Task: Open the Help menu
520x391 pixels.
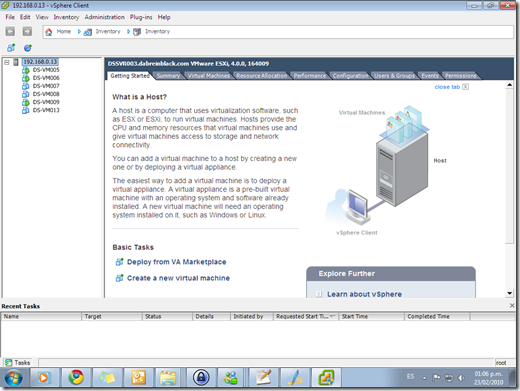Action: click(x=164, y=17)
